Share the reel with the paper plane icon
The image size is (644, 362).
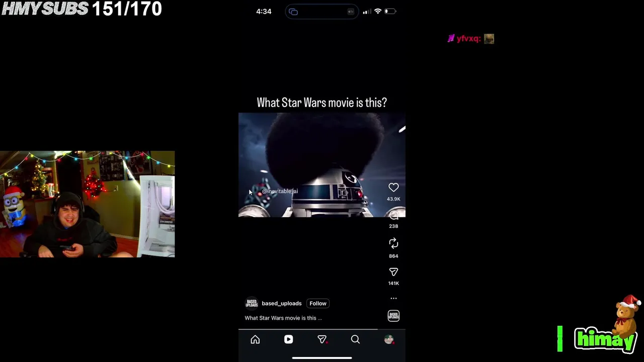(393, 272)
